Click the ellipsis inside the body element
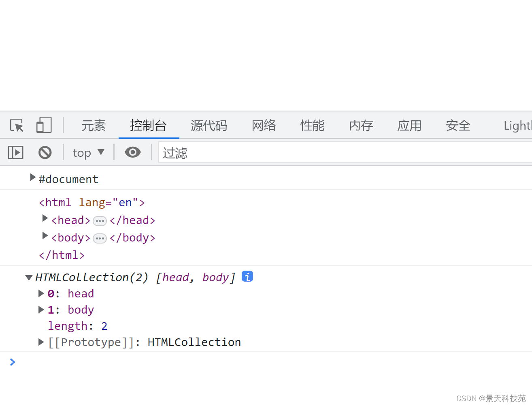Viewport: 532px width, 406px height. [100, 238]
